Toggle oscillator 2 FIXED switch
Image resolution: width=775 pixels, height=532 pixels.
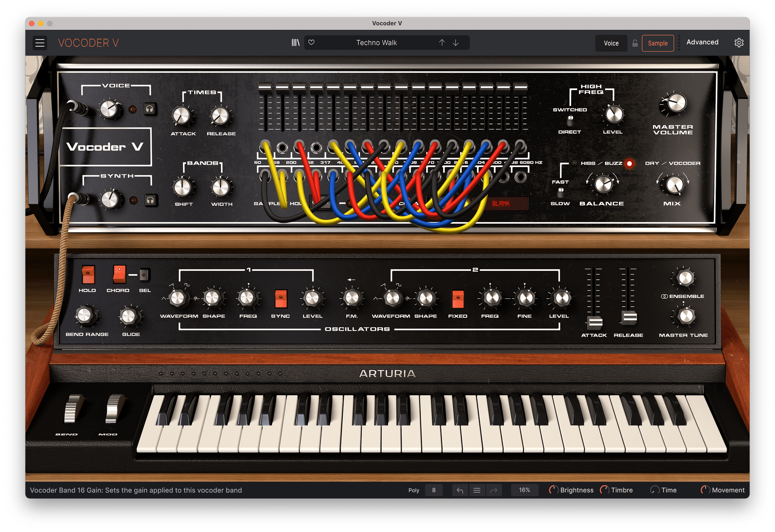point(458,299)
